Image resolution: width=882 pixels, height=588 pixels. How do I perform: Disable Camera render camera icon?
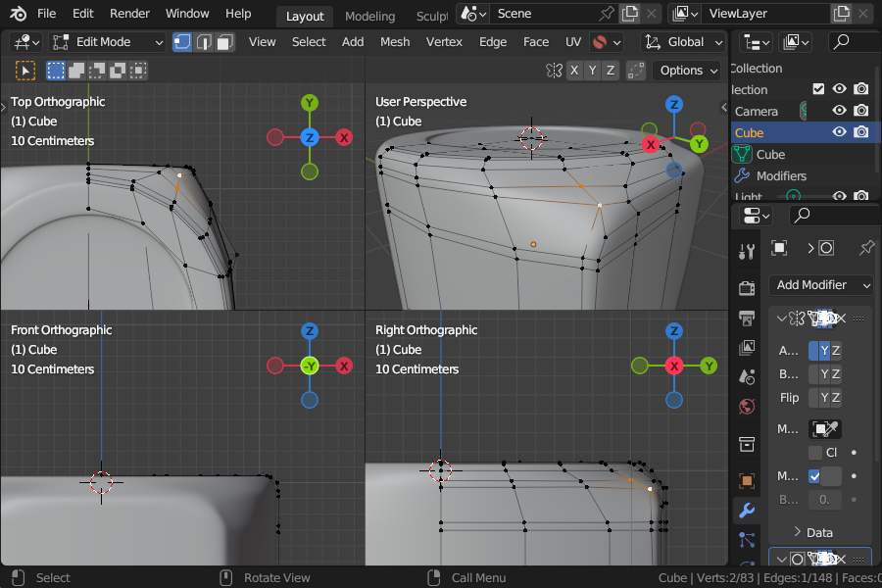click(861, 111)
